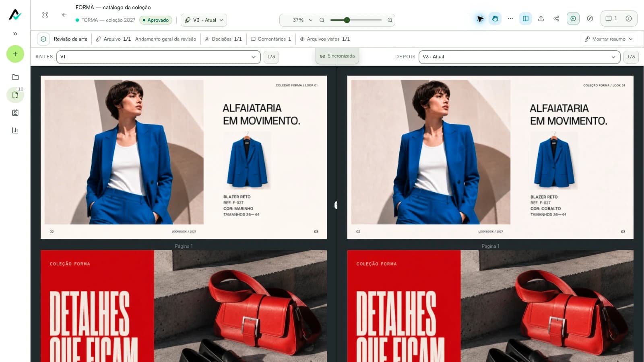
Task: Open the comments panel showing 1
Action: click(x=611, y=19)
